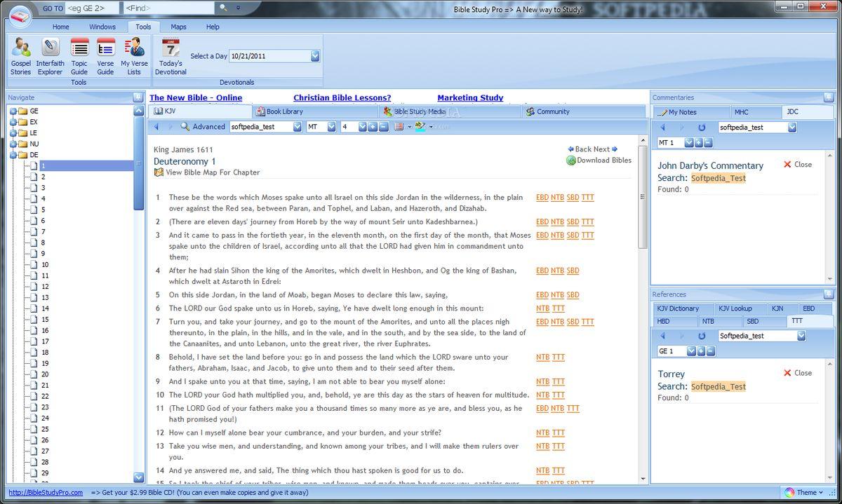Click minus next to GE 1 in References
Viewport: 842px width, 504px height.
pyautogui.click(x=710, y=351)
